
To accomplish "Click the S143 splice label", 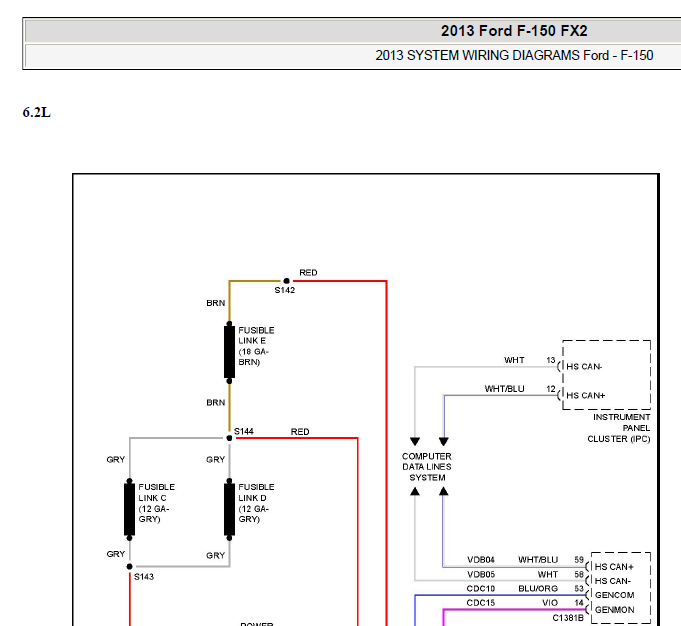I will [x=144, y=577].
